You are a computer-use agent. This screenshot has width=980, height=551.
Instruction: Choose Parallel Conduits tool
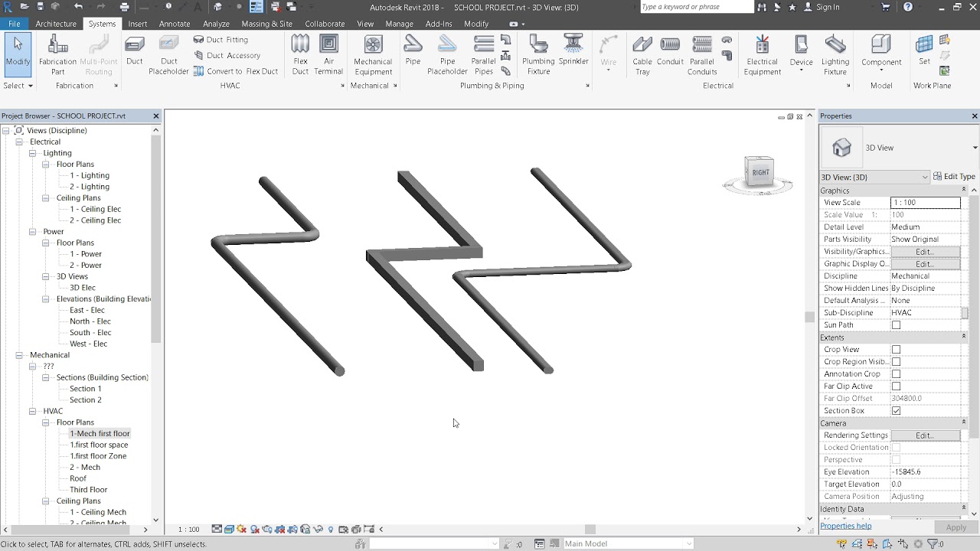(x=702, y=54)
